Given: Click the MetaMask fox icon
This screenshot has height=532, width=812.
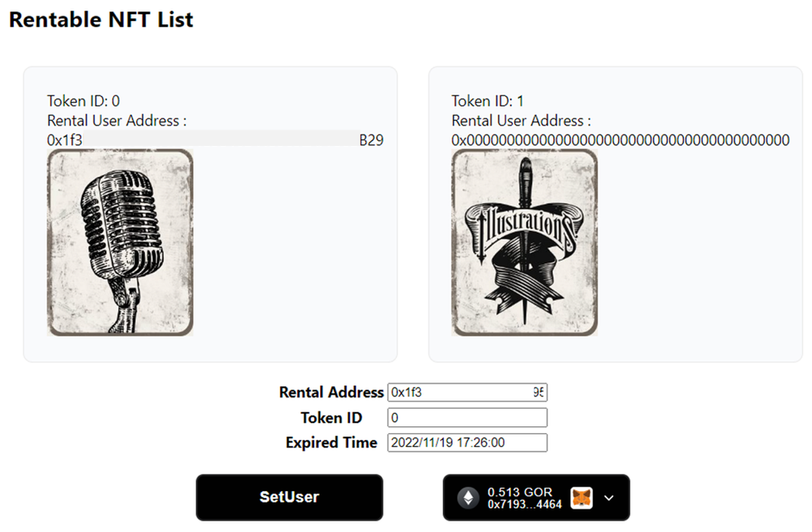Looking at the screenshot, I should click(582, 497).
